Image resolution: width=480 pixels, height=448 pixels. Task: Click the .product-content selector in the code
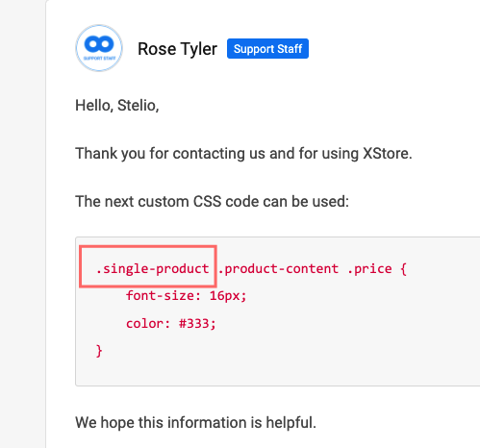278,268
